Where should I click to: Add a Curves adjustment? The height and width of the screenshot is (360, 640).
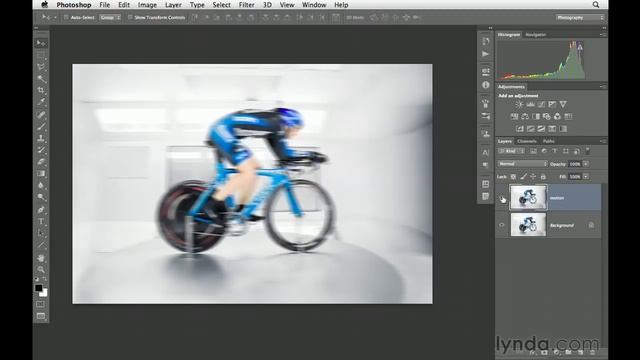541,104
